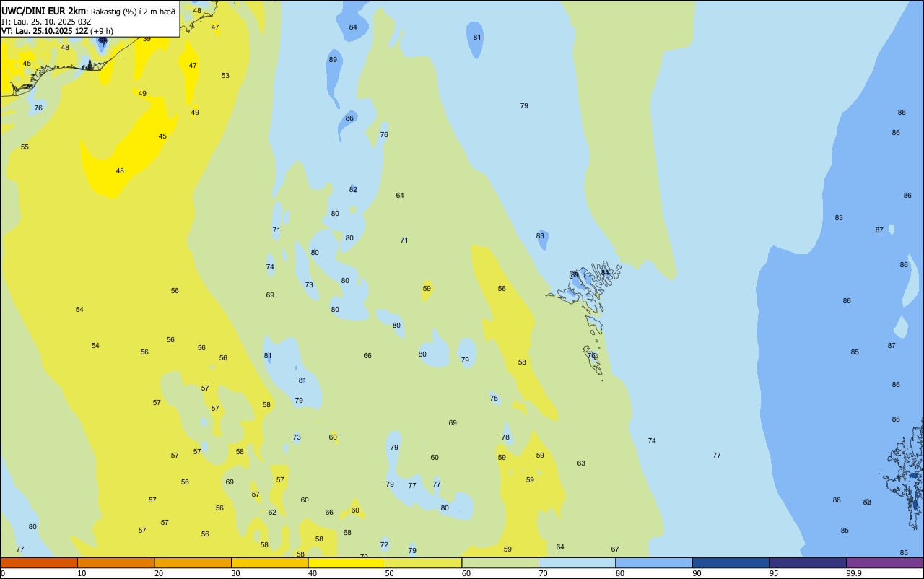
Task: Click the 40–50 bright yellow legend swatch
Action: pos(346,562)
